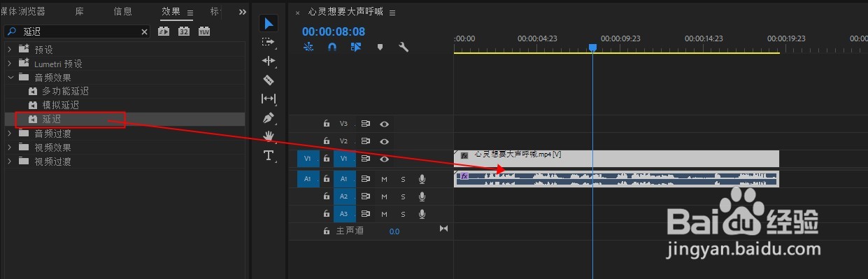
Task: Switch to the 库 tab
Action: coord(80,11)
